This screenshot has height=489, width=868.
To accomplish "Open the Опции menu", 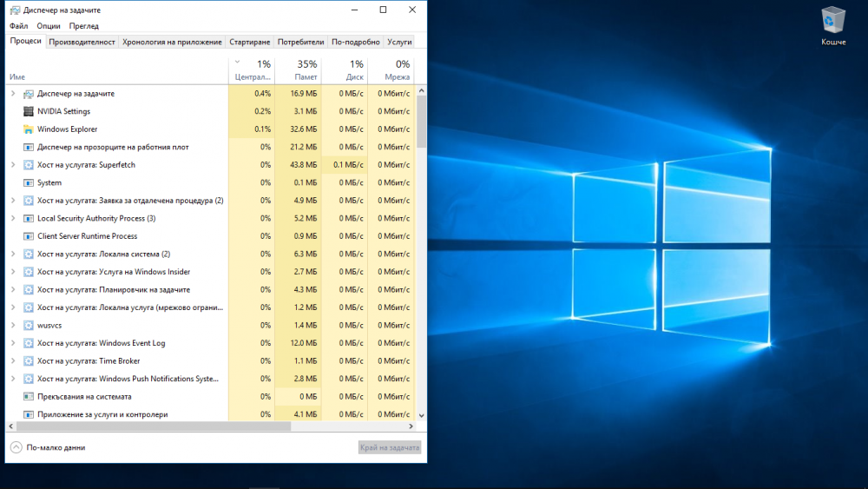I will coord(49,26).
